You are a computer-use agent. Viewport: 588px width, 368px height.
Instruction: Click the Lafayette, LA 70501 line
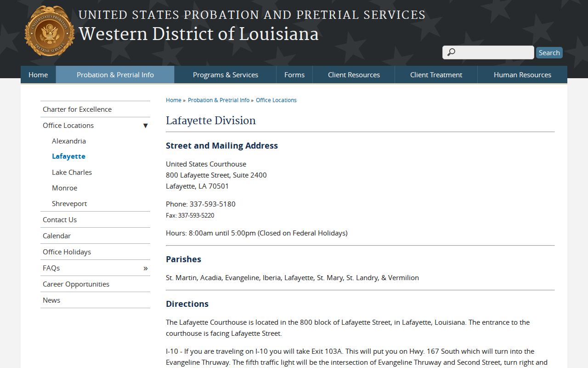pyautogui.click(x=197, y=186)
